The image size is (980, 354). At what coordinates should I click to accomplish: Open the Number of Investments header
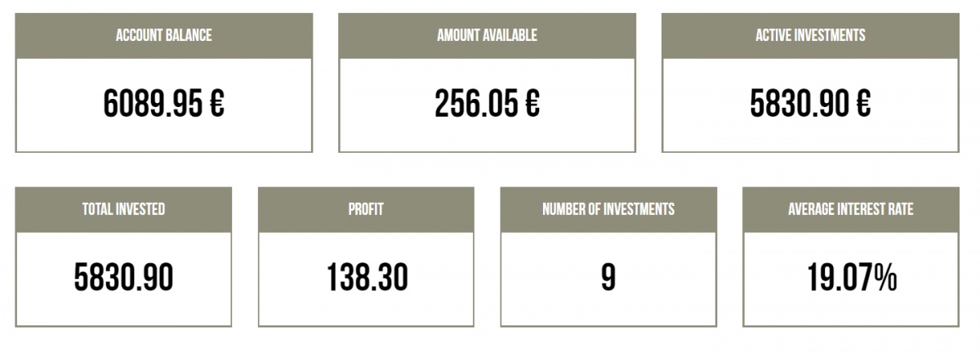tap(608, 209)
